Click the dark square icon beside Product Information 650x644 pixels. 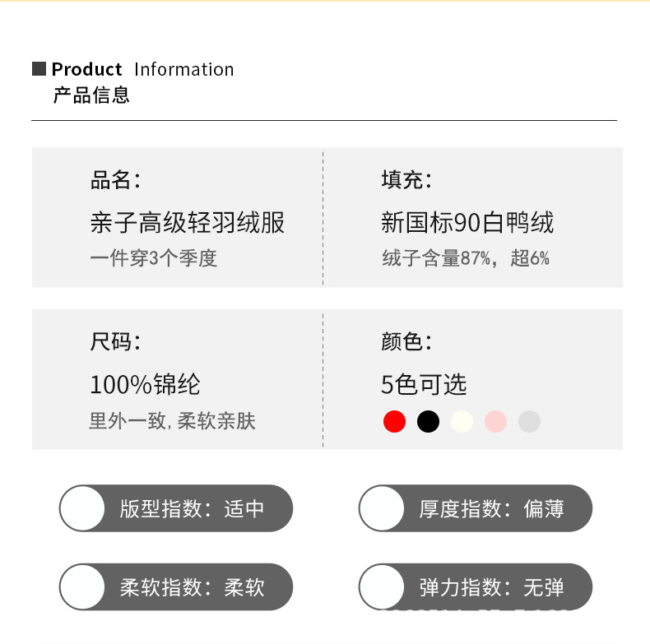coord(39,69)
